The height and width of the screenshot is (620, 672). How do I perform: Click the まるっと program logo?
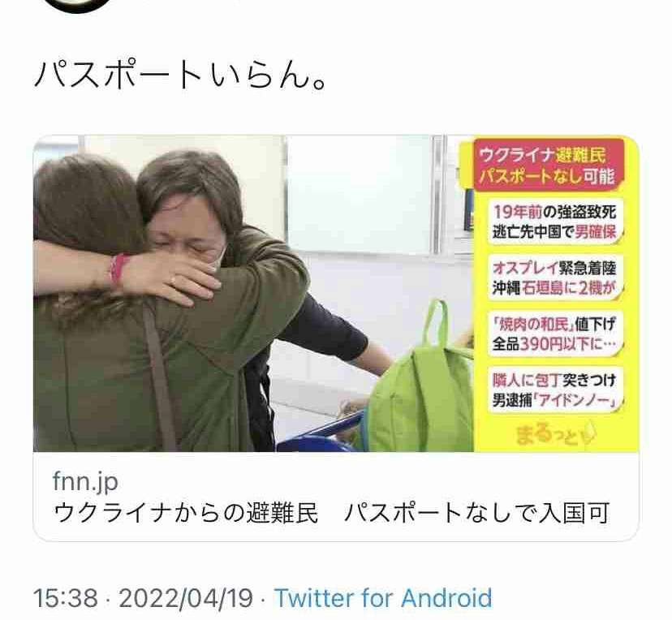pos(555,433)
